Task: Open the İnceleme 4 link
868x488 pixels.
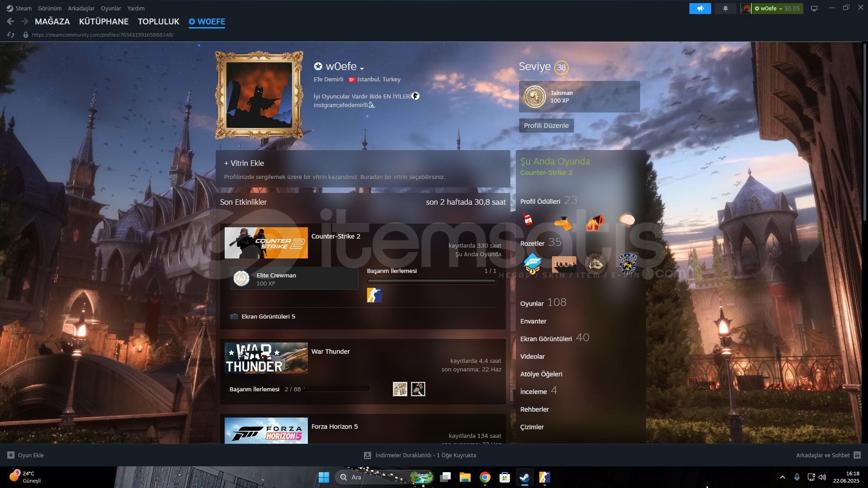Action: pyautogui.click(x=538, y=391)
